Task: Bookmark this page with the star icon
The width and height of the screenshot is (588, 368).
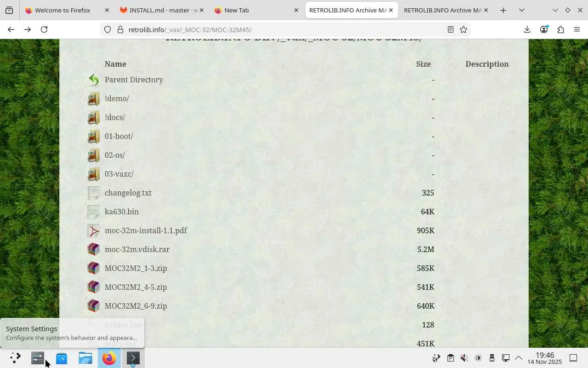Action: 464,29
